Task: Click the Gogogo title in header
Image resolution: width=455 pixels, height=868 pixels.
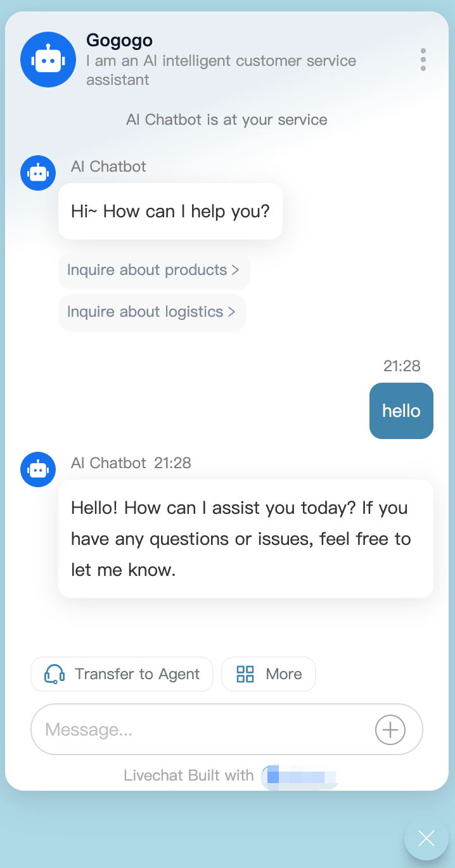Action: [x=119, y=41]
